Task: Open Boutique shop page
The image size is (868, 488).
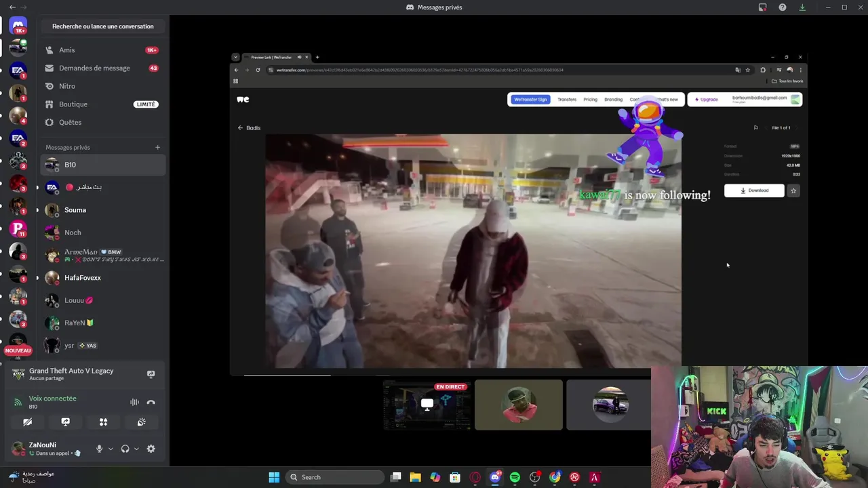Action: coord(103,104)
